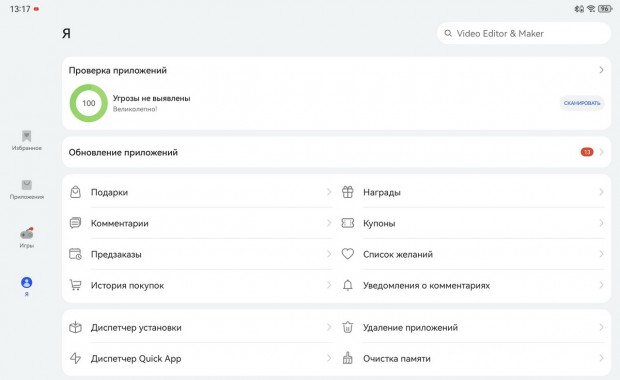620x380 pixels.
Task: Open the Подарки entry
Action: point(200,192)
